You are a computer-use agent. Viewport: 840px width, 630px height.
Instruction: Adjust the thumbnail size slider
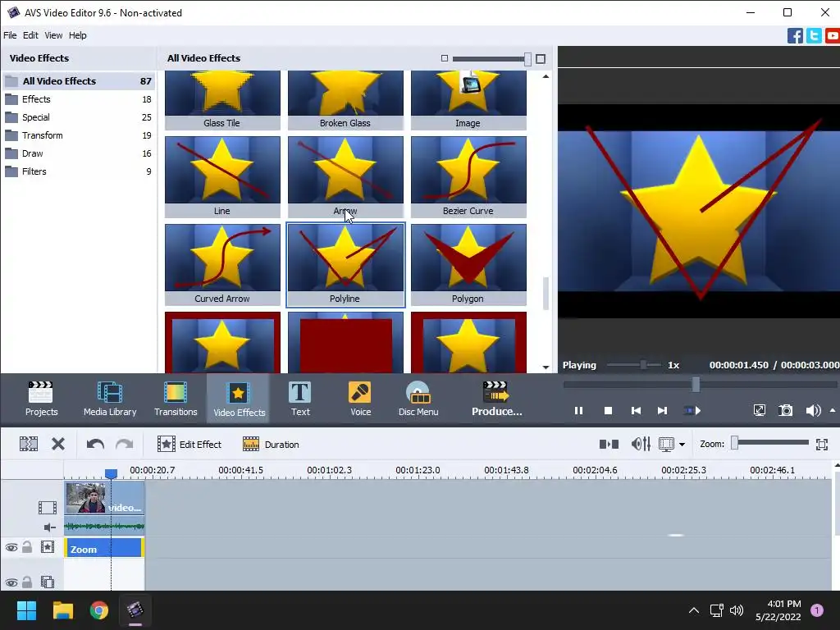[492, 59]
